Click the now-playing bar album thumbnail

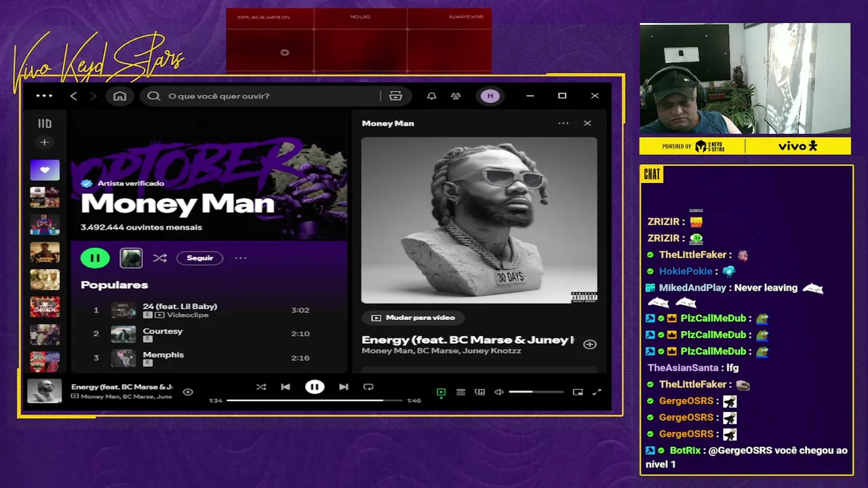45,392
